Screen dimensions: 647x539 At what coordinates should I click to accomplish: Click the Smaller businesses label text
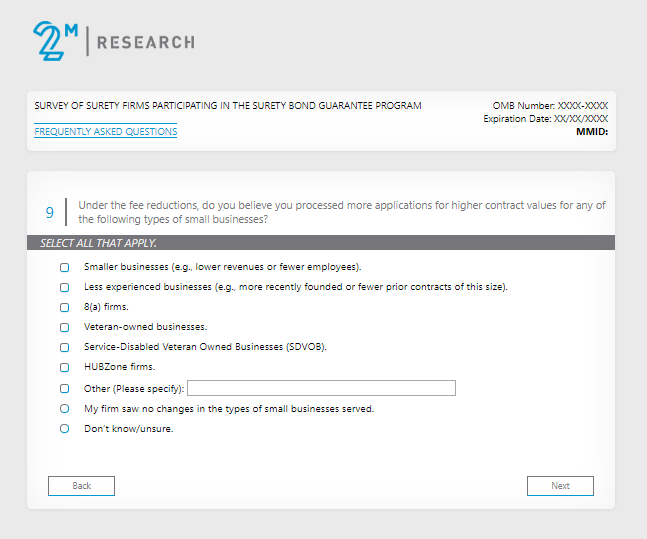pyautogui.click(x=222, y=268)
